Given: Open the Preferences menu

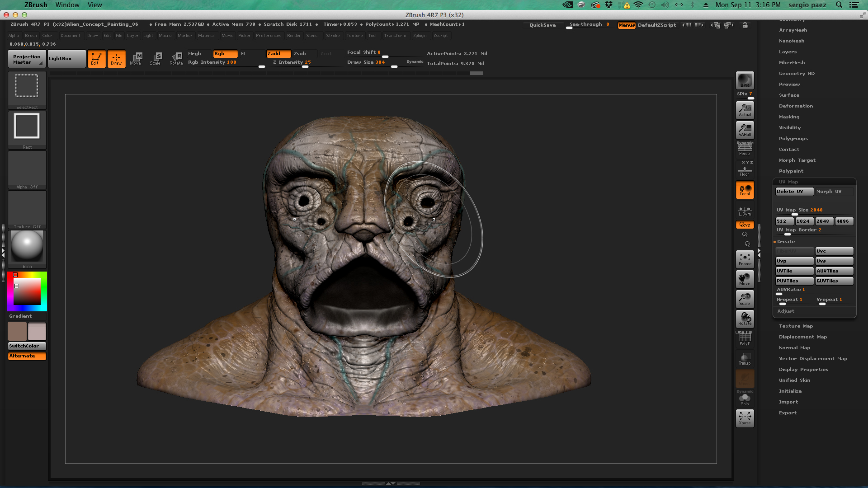Looking at the screenshot, I should [x=269, y=36].
